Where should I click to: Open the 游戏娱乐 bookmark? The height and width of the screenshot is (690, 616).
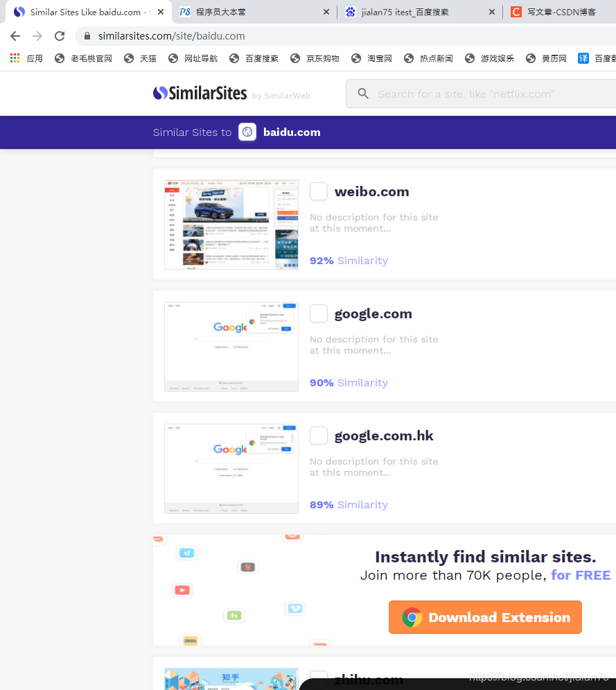(x=489, y=58)
